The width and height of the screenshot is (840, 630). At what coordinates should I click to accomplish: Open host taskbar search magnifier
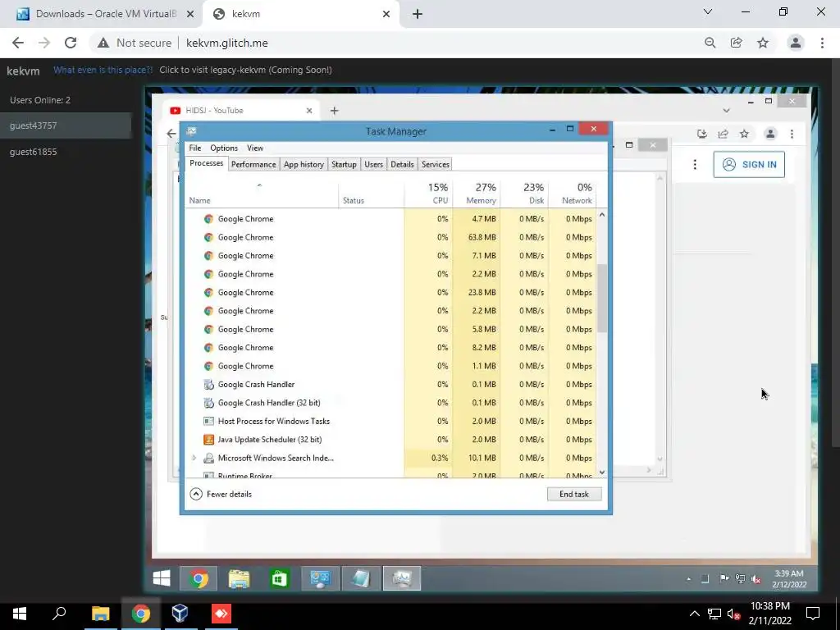tap(59, 614)
